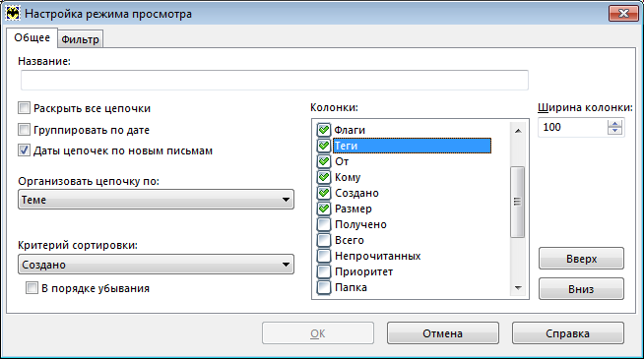Uncheck Даты цепочек по новым письмам
The height and width of the screenshot is (359, 644).
[25, 150]
